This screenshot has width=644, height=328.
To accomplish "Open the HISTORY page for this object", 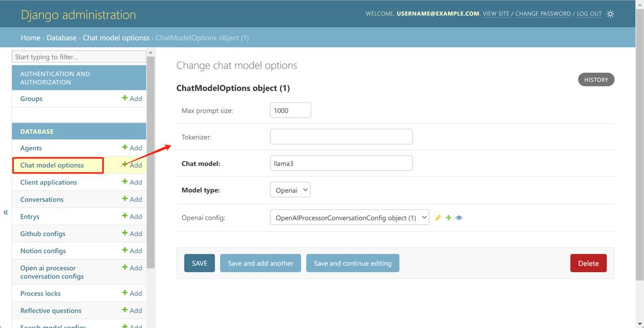I will tap(596, 80).
